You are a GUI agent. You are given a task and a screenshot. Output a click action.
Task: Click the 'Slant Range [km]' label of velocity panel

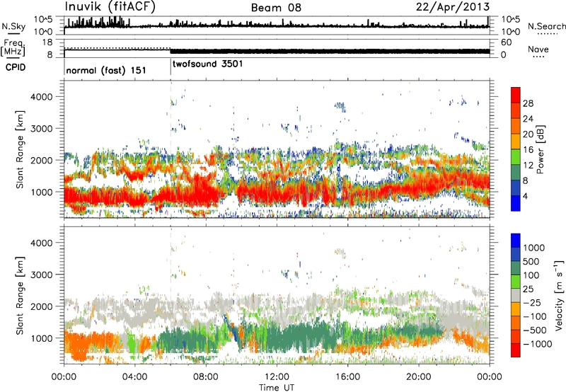click(20, 295)
